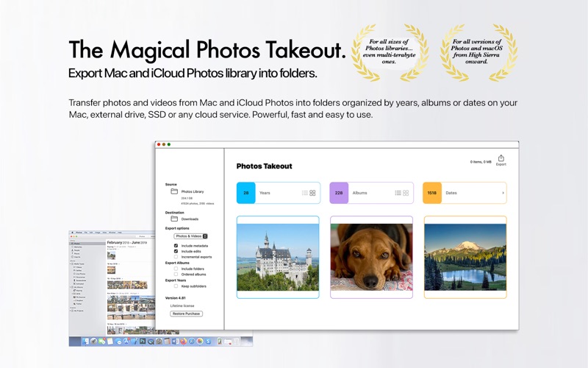Select the Albums card labeled 228

click(371, 193)
